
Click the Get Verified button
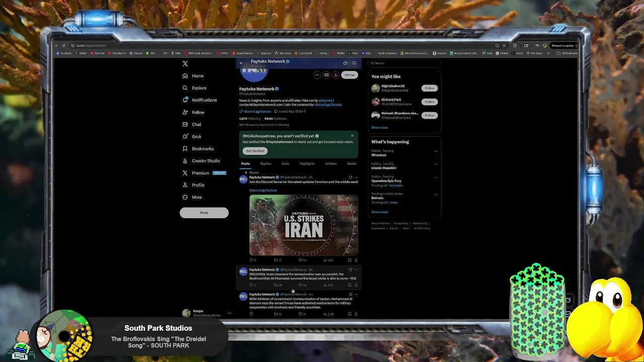[x=255, y=151]
